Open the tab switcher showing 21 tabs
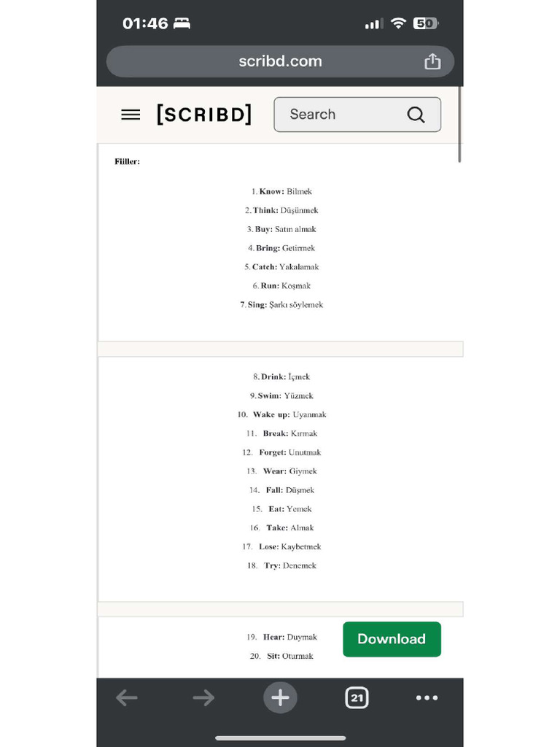The image size is (560, 747). click(x=357, y=698)
